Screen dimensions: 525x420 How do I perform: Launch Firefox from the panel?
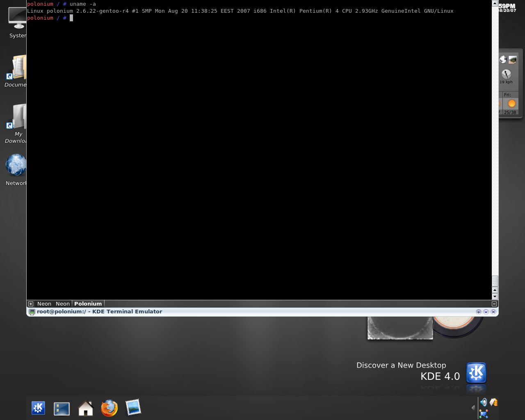pyautogui.click(x=110, y=408)
